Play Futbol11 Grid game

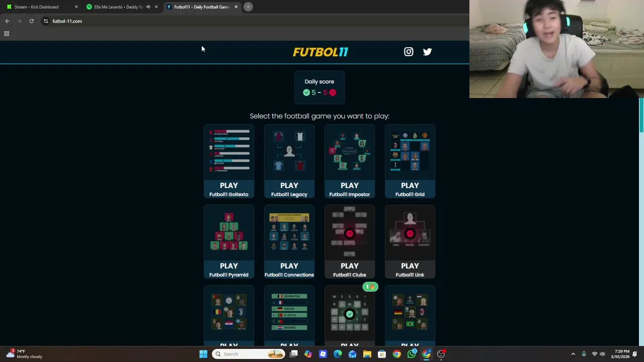[x=410, y=189]
